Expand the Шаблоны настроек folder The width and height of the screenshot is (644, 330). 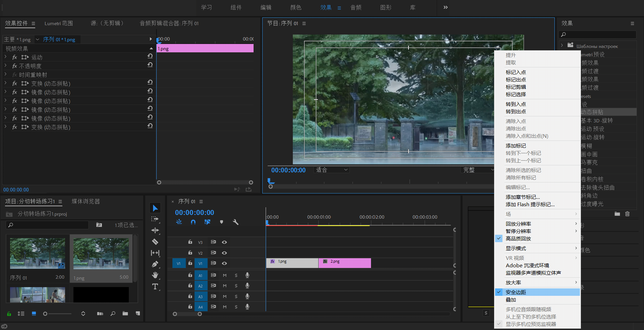[x=562, y=45]
